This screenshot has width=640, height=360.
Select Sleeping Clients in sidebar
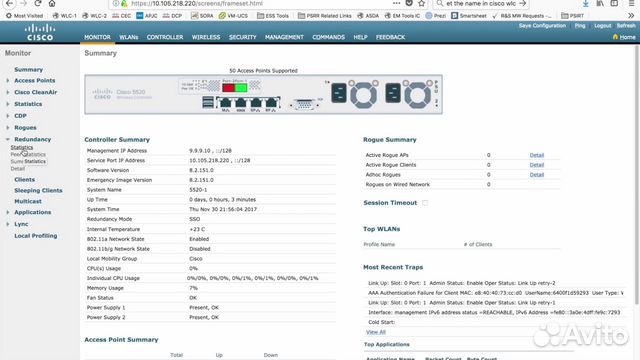point(38,191)
